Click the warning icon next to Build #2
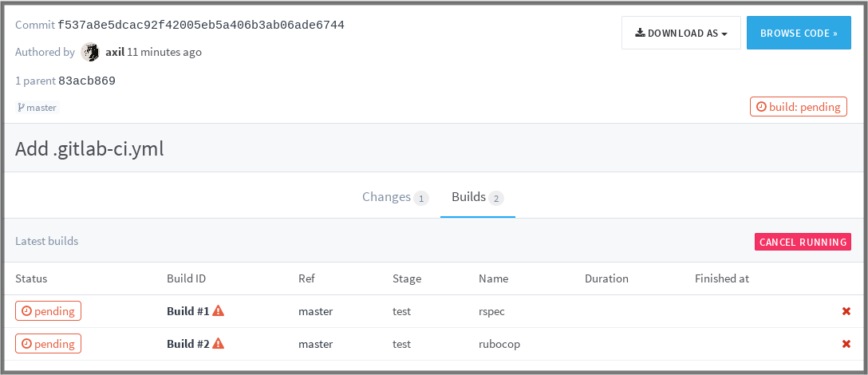Screen dimensions: 868x375 coord(219,344)
